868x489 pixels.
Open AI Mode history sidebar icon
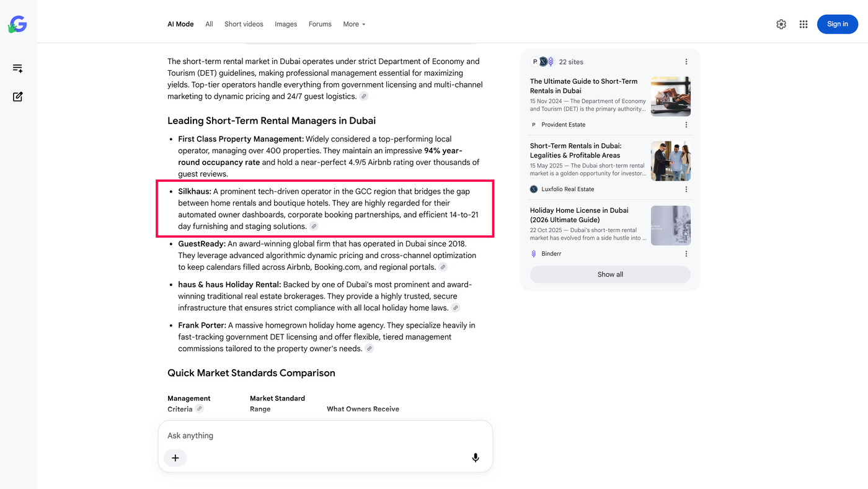pyautogui.click(x=18, y=68)
